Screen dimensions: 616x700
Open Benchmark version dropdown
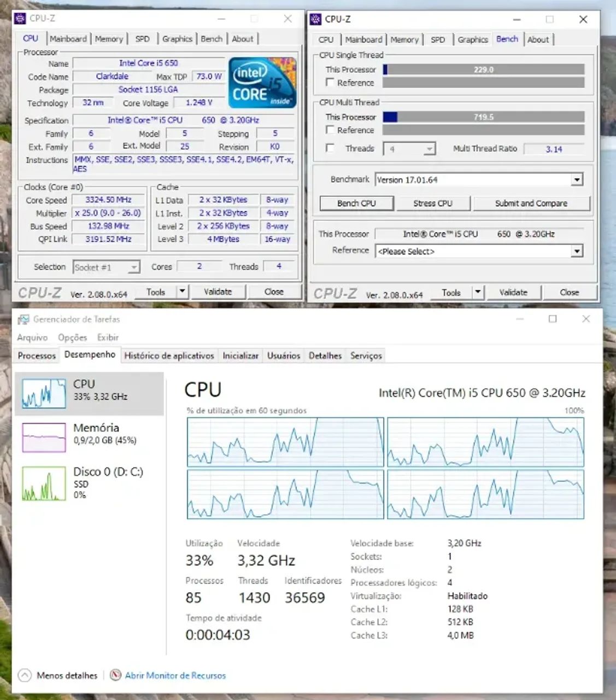(x=577, y=180)
